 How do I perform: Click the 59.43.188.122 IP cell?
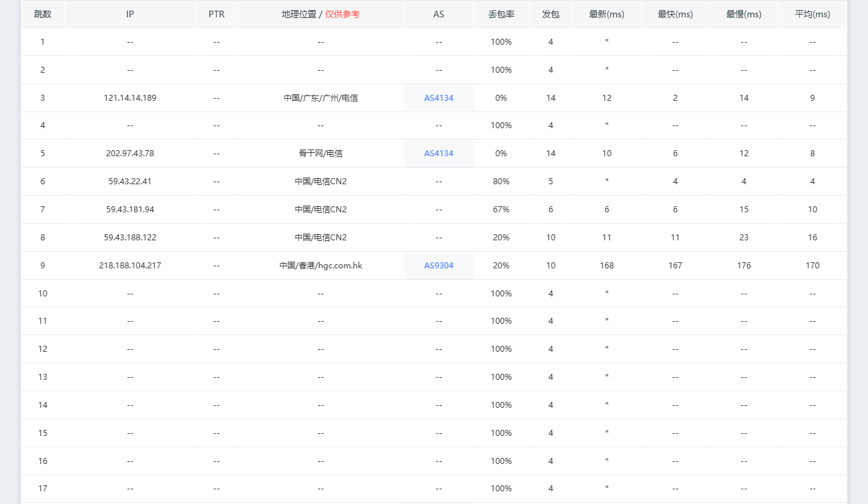[x=130, y=238]
